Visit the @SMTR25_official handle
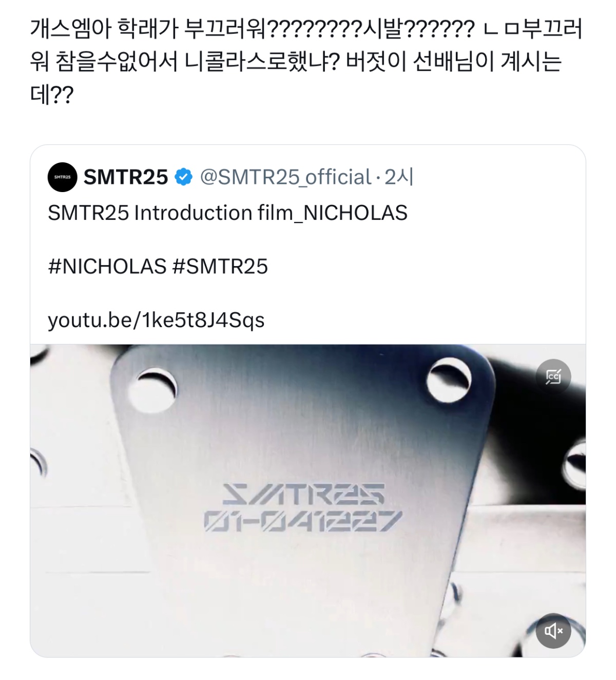 pyautogui.click(x=285, y=177)
